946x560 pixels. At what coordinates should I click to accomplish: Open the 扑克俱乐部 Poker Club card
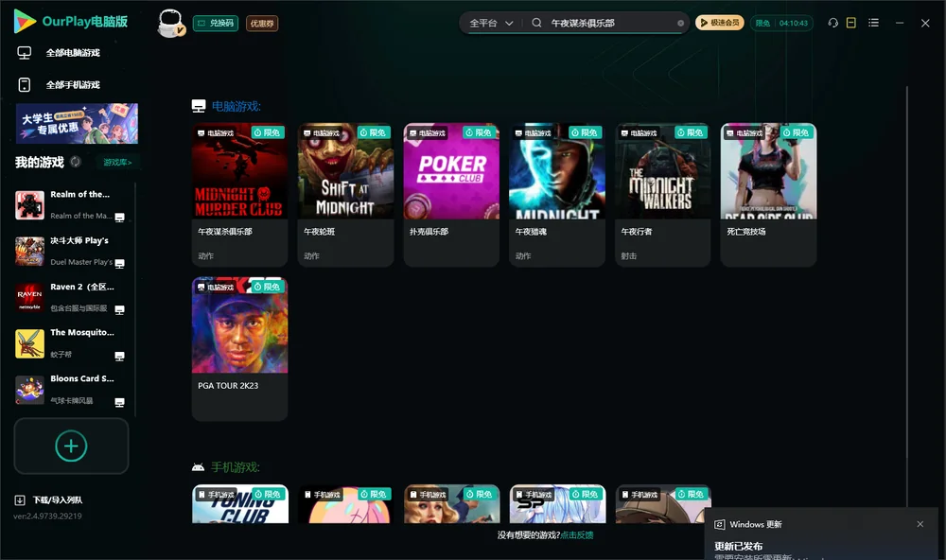coord(451,194)
